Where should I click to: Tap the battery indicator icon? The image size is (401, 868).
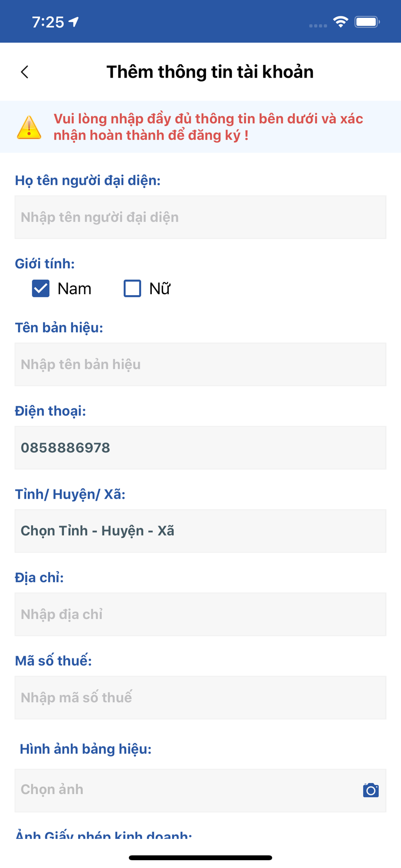367,22
